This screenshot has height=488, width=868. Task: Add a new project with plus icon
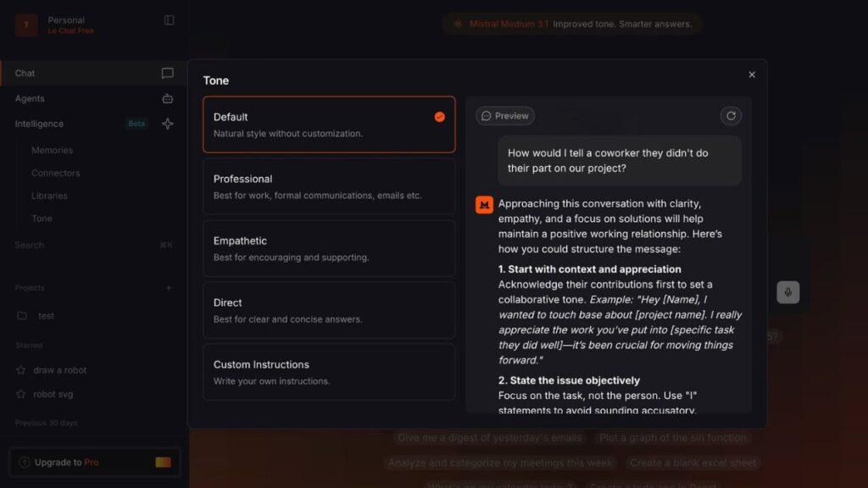pos(169,288)
